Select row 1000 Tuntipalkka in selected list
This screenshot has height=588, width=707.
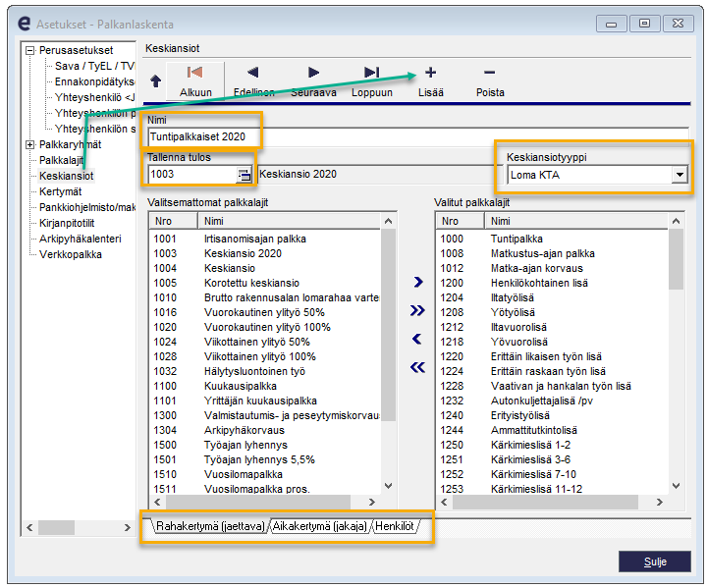552,239
